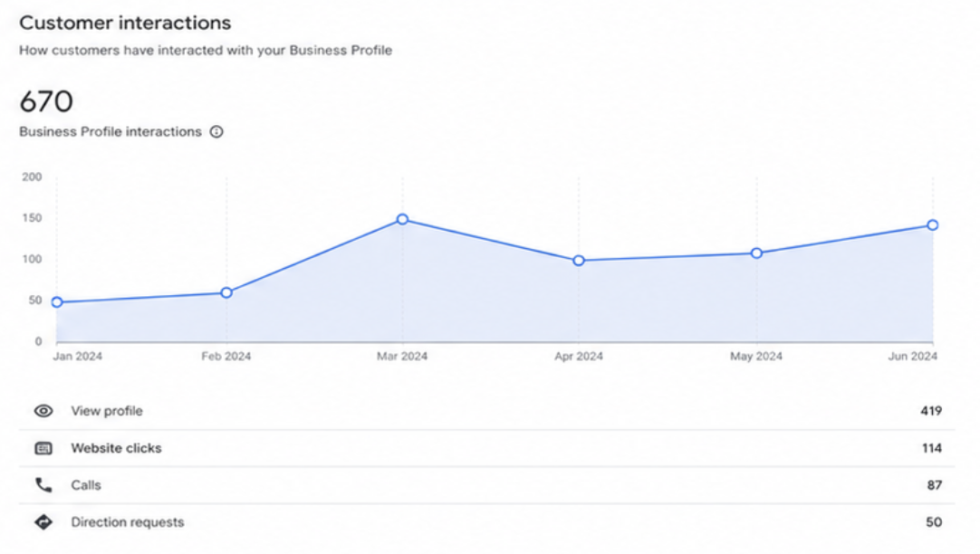Select the Feb 2024 data point
The height and width of the screenshot is (554, 980).
click(226, 293)
